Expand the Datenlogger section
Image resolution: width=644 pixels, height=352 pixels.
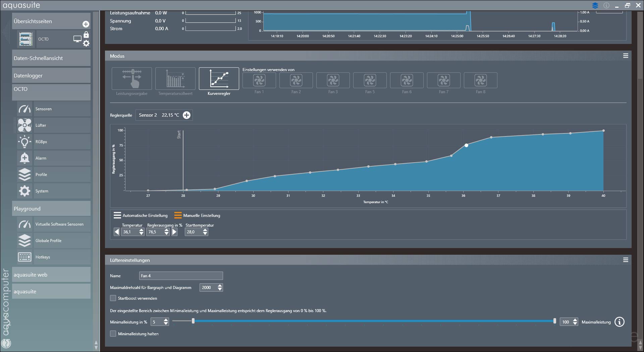pyautogui.click(x=51, y=75)
